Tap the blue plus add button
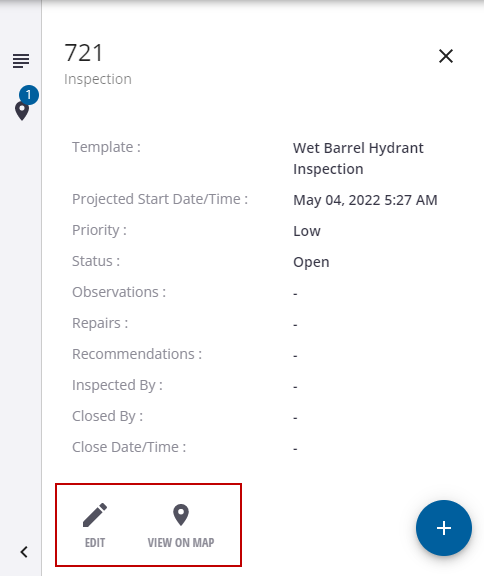This screenshot has height=576, width=484. coord(444,528)
